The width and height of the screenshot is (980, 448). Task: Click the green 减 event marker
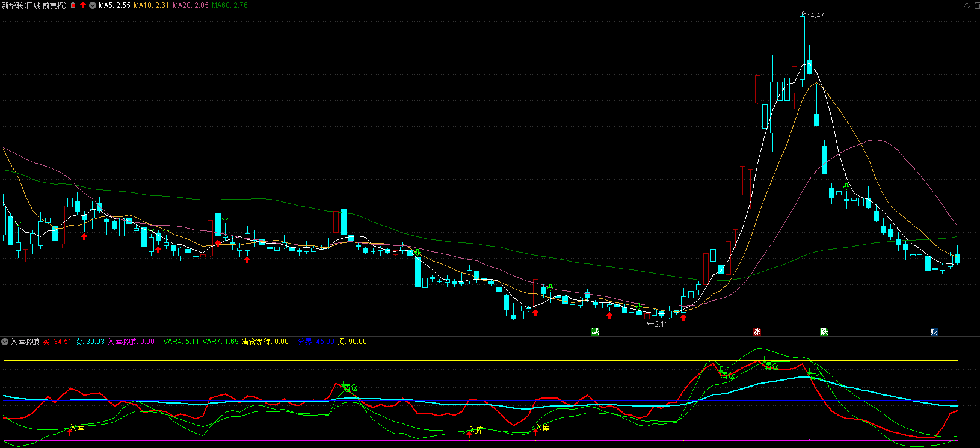[x=595, y=332]
